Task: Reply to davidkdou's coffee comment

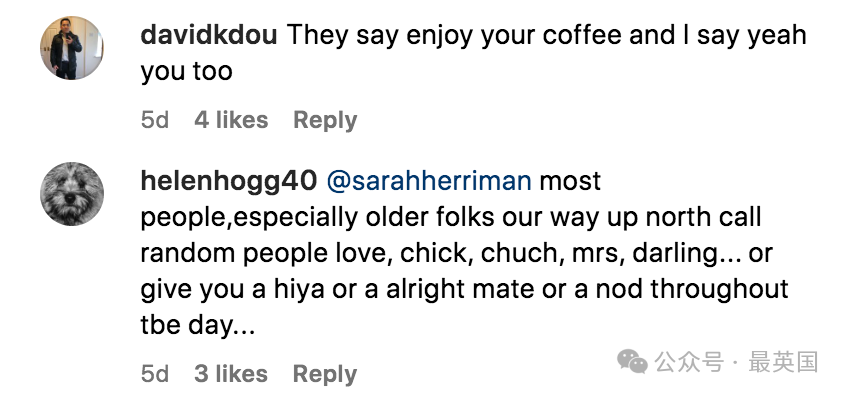Action: point(325,120)
